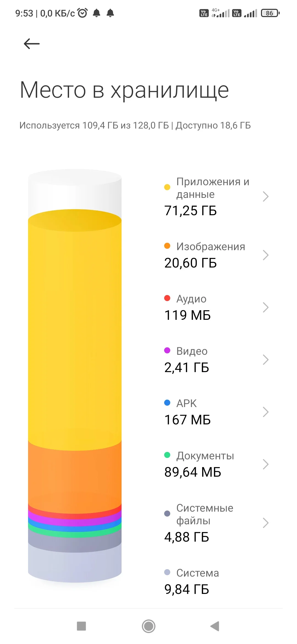The image size is (297, 644).
Task: Tap the recent apps square button
Action: coord(81,626)
